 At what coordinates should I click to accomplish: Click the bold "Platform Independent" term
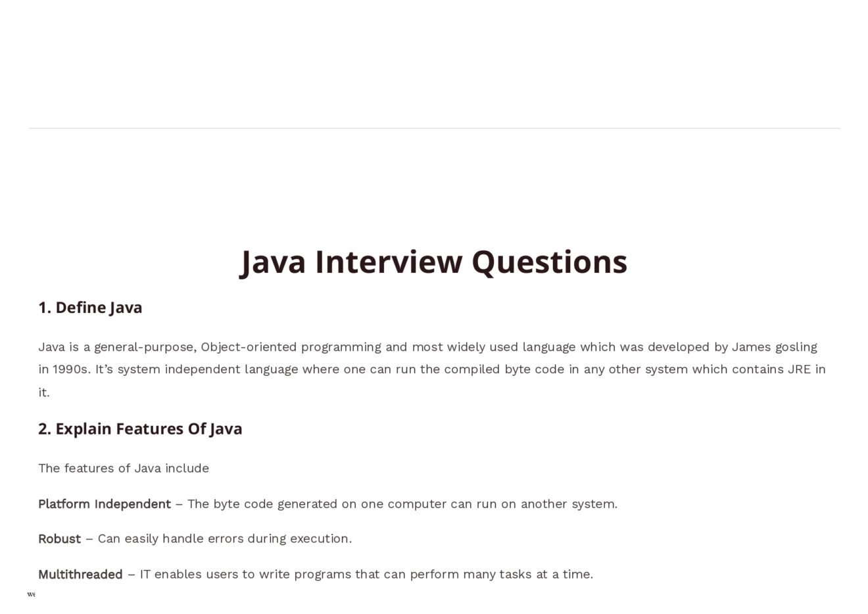(105, 504)
